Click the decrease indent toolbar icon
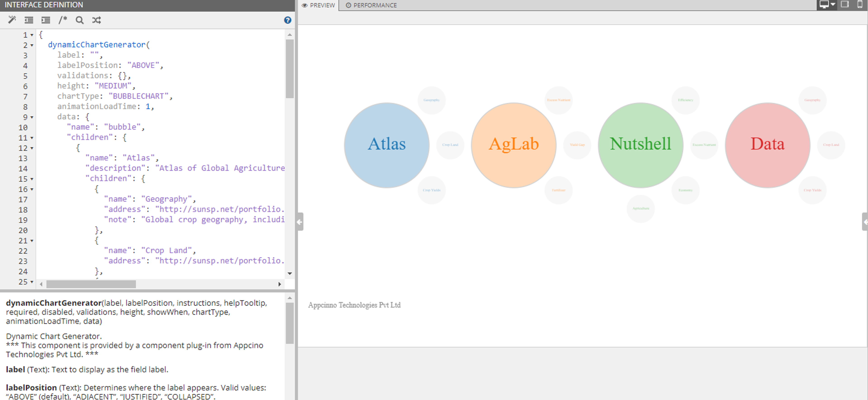This screenshot has height=400, width=868. [x=29, y=20]
